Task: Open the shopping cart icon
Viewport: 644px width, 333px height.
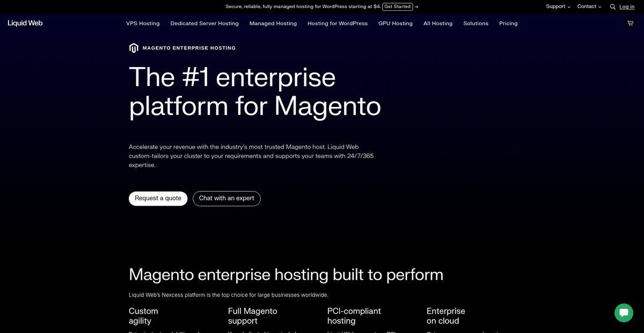Action: coord(630,23)
